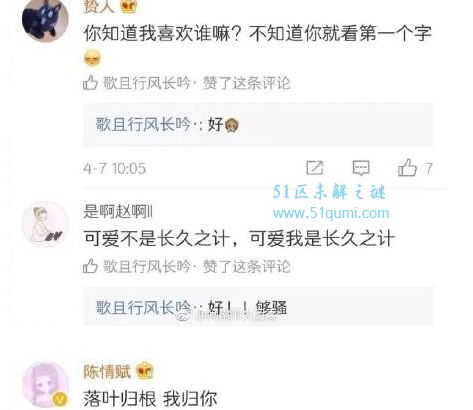Click the crown badge next to 陈情赋
Image resolution: width=473 pixels, height=410 pixels.
(x=145, y=370)
